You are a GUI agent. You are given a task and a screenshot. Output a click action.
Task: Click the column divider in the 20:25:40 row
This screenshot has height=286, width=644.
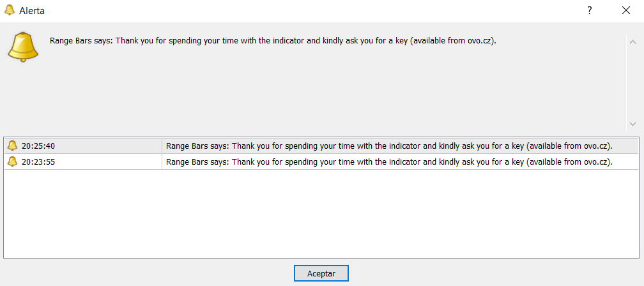click(162, 146)
